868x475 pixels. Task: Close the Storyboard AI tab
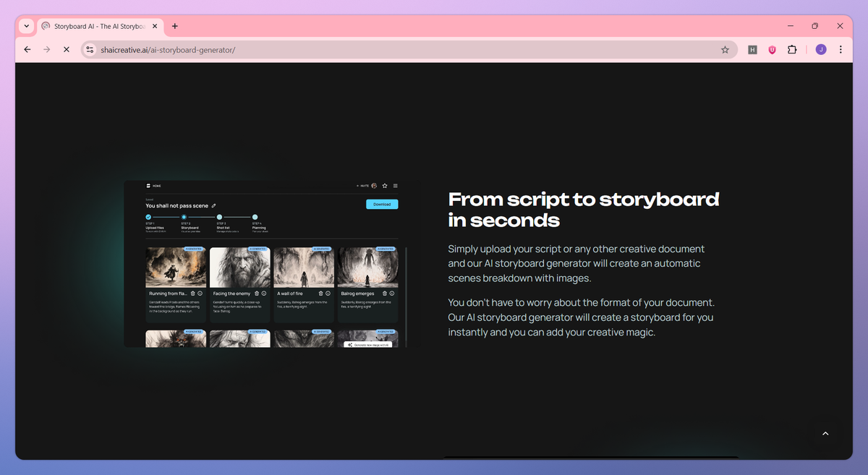click(154, 26)
